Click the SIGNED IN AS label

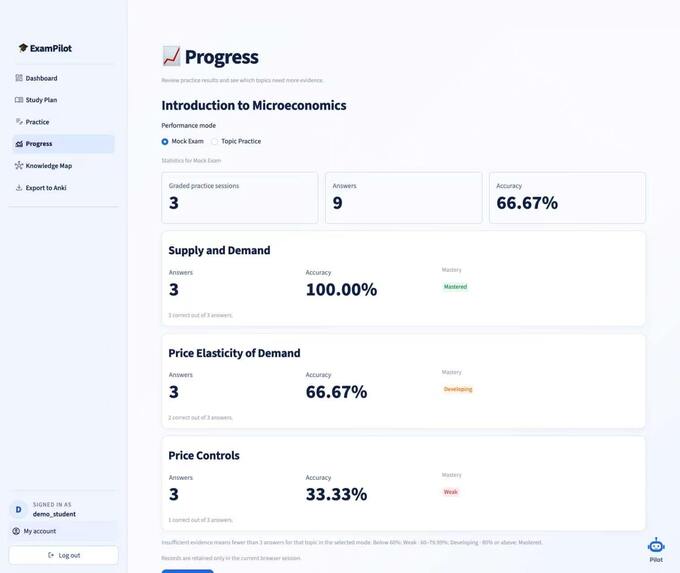tap(52, 504)
